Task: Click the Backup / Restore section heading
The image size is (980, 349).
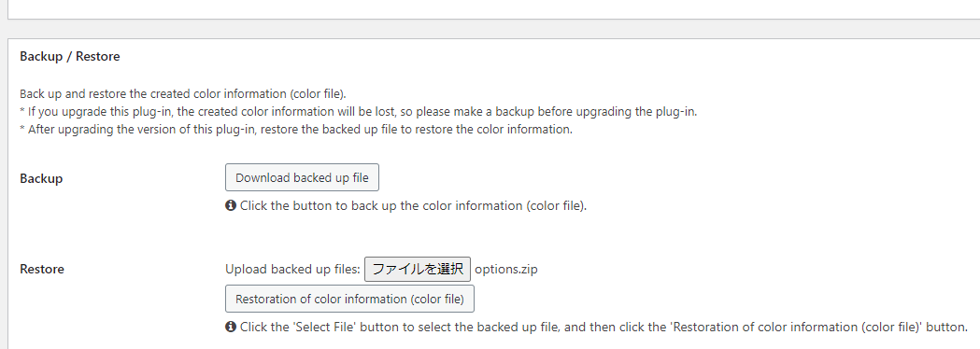Action: [70, 57]
